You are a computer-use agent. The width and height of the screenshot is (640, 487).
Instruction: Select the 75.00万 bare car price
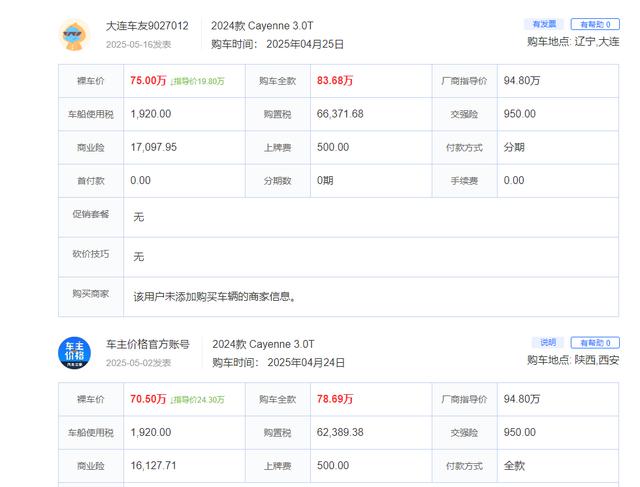point(148,80)
